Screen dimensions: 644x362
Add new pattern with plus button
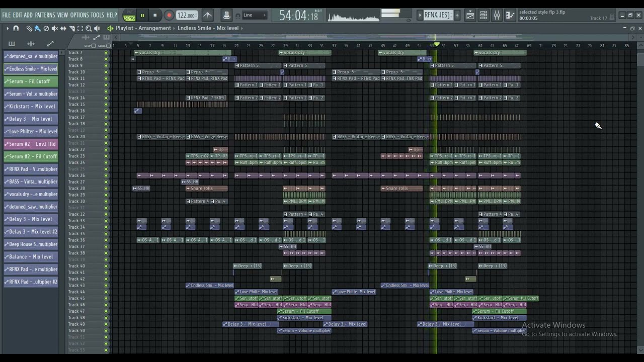(457, 15)
